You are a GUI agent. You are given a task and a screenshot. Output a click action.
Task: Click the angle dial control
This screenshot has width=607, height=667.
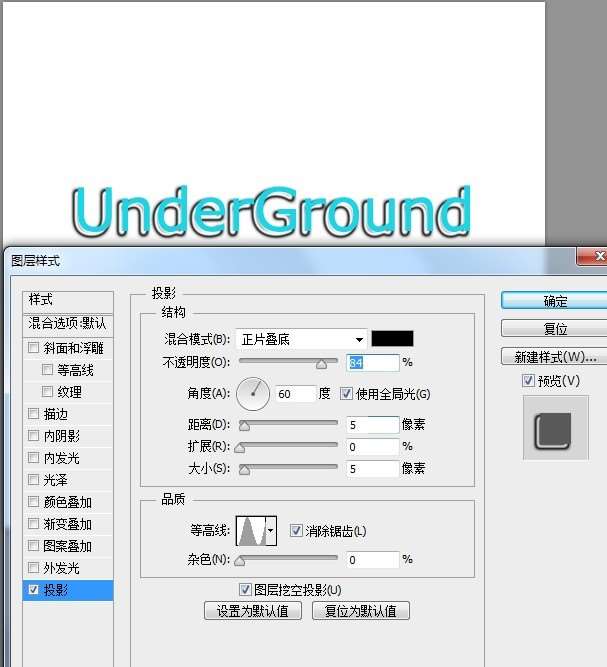(253, 394)
